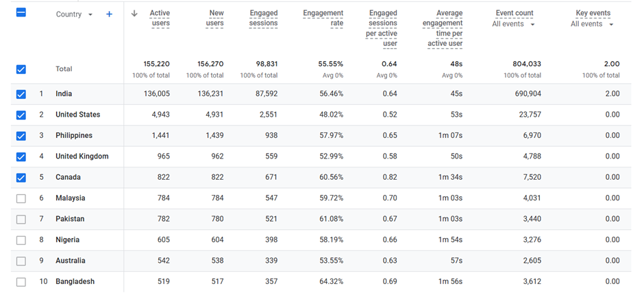Viewport: 644px width, 293px height.
Task: Uncheck the India row checkbox
Action: (21, 94)
